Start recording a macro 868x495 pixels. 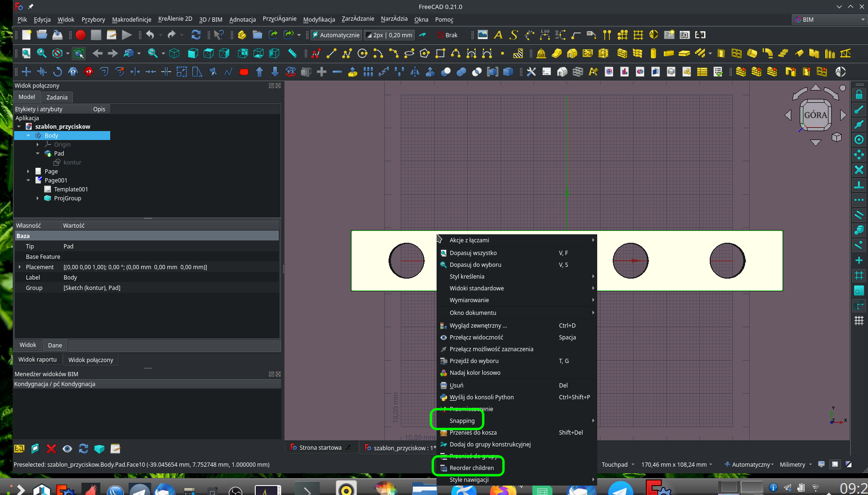click(x=80, y=34)
